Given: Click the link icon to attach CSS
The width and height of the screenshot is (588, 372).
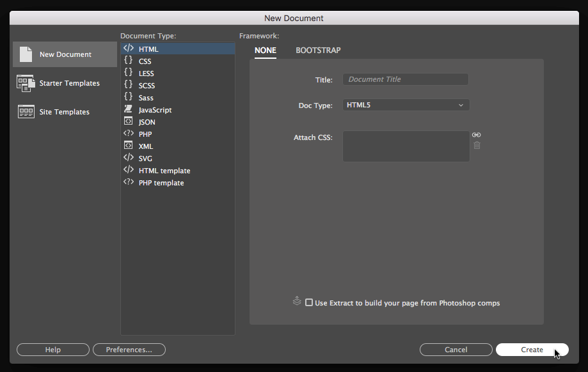Looking at the screenshot, I should [476, 135].
